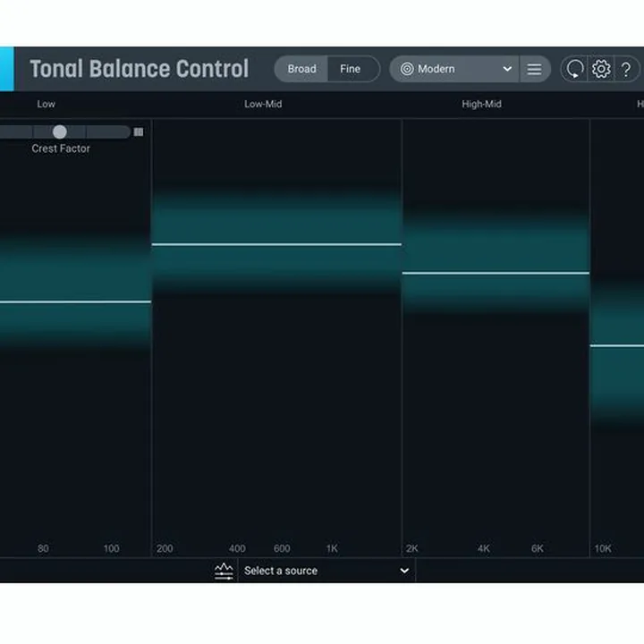The width and height of the screenshot is (644, 644).
Task: Click the Low-Mid band level line
Action: pyautogui.click(x=276, y=244)
